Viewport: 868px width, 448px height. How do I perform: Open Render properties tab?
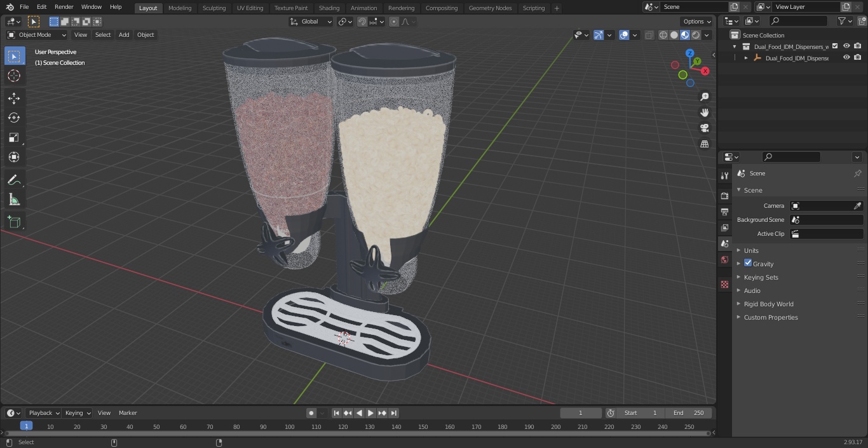tap(724, 196)
